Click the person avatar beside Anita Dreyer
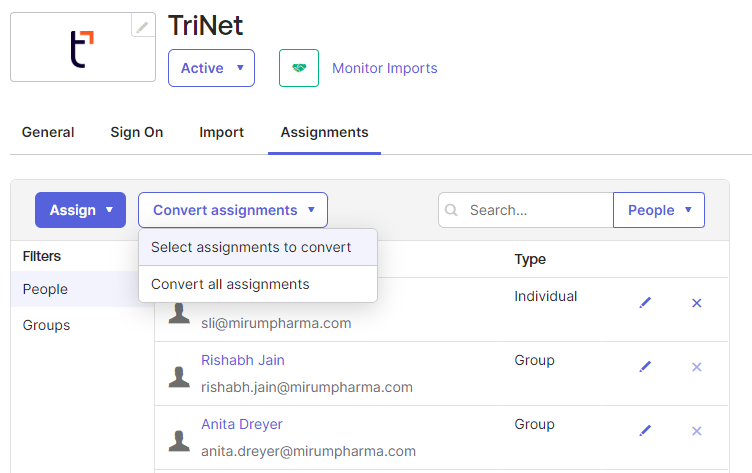Image resolution: width=752 pixels, height=473 pixels. tap(179, 441)
